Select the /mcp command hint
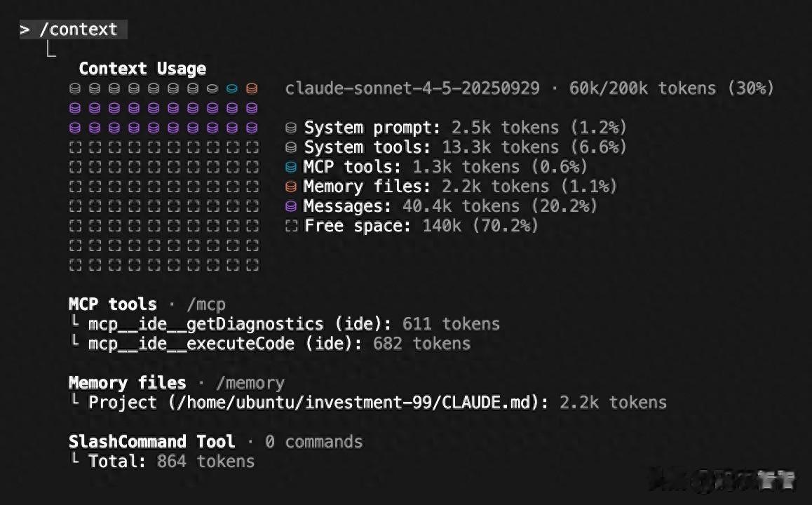The width and height of the screenshot is (812, 505). pos(205,304)
